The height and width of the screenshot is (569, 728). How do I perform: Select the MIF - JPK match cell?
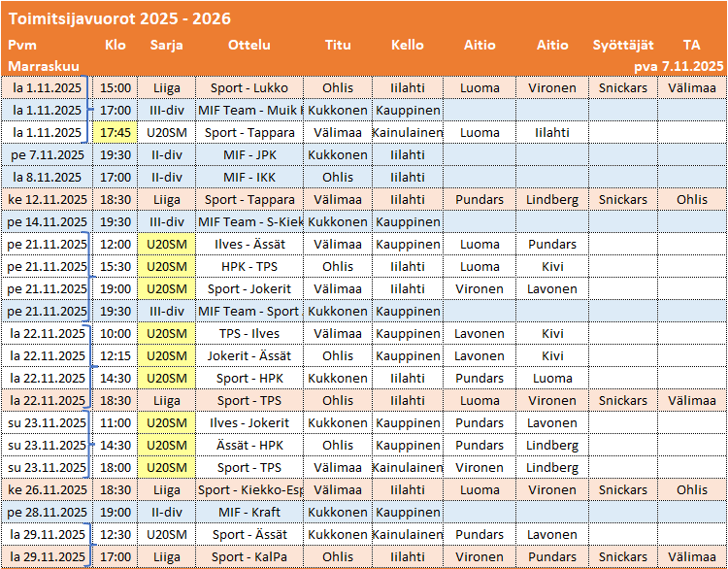pyautogui.click(x=248, y=155)
